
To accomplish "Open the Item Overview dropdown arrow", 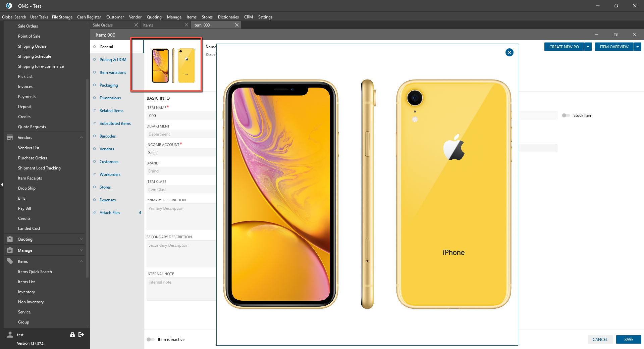I will (x=638, y=47).
